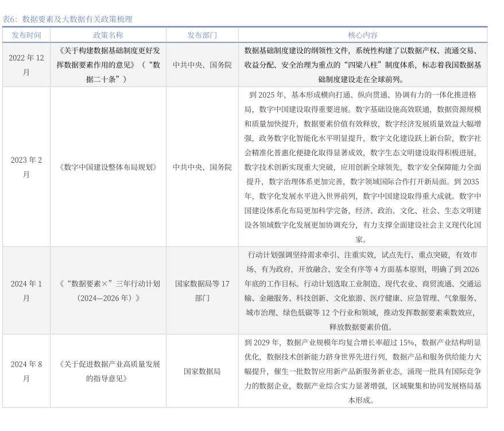Image resolution: width=504 pixels, height=431 pixels.
Task: Select the 2022年12月 date cell
Action: pyautogui.click(x=26, y=65)
